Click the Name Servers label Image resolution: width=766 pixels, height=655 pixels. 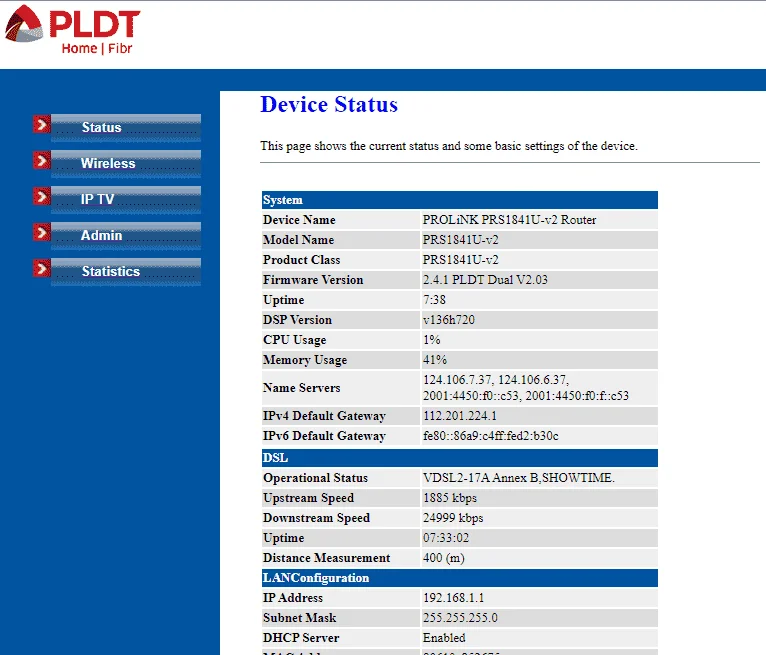pyautogui.click(x=301, y=388)
